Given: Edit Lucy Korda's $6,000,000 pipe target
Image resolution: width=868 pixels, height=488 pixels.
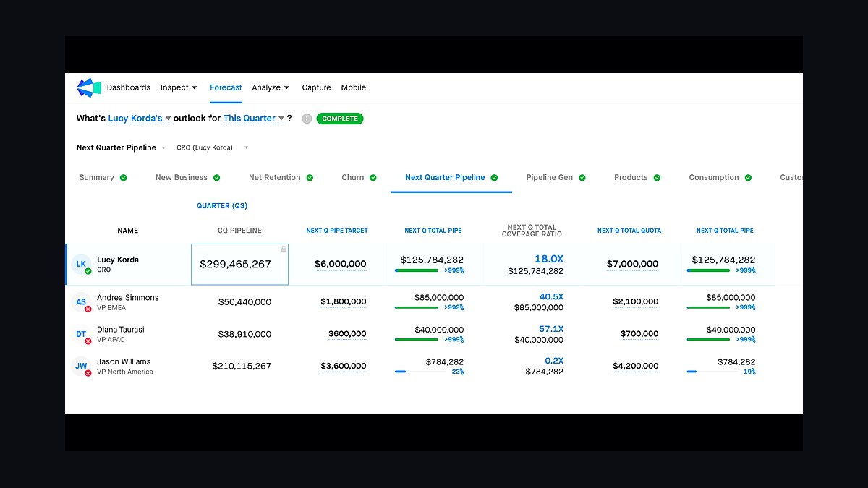Looking at the screenshot, I should (x=340, y=265).
